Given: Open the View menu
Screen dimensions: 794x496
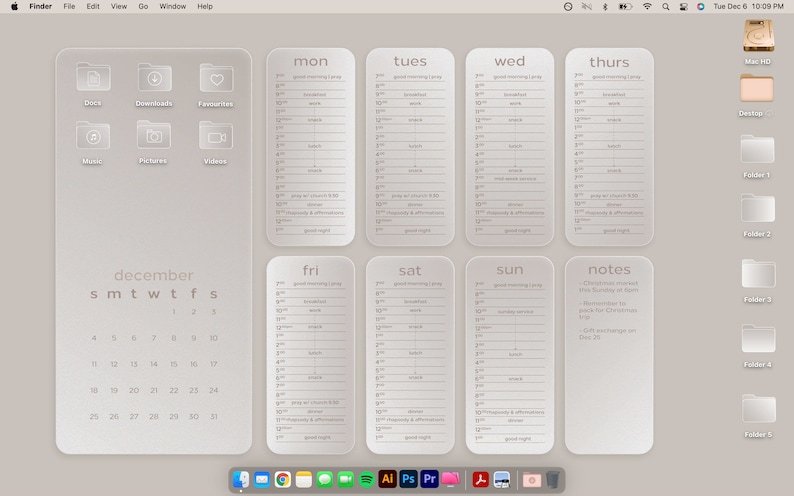Looking at the screenshot, I should click(x=119, y=7).
